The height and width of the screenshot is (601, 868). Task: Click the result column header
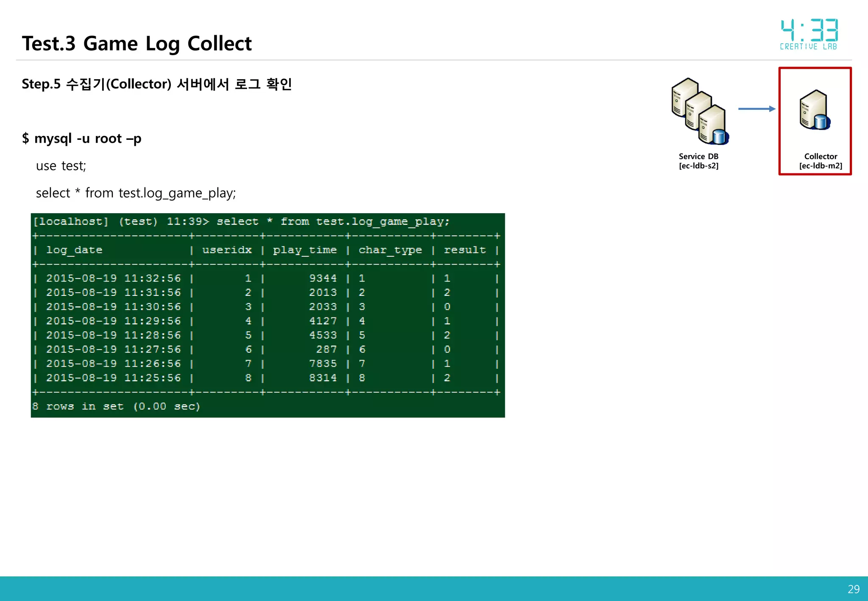[465, 250]
